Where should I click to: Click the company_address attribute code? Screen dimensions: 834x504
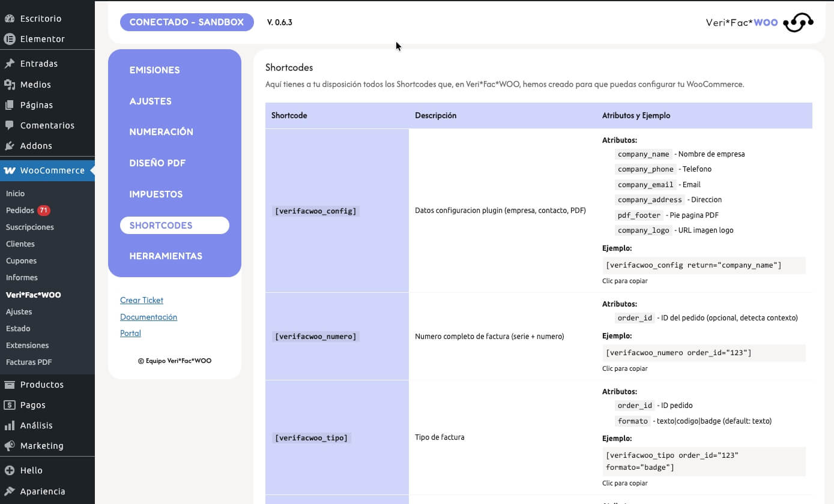(x=650, y=200)
